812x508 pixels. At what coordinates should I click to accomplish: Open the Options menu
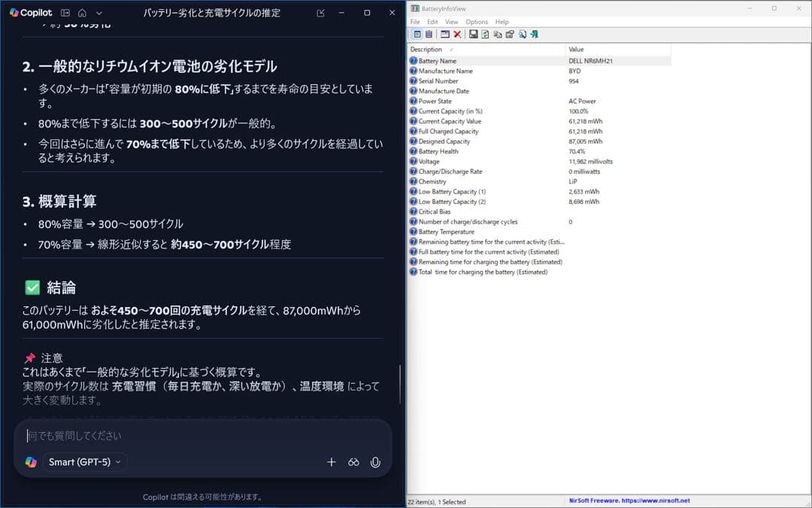point(476,22)
